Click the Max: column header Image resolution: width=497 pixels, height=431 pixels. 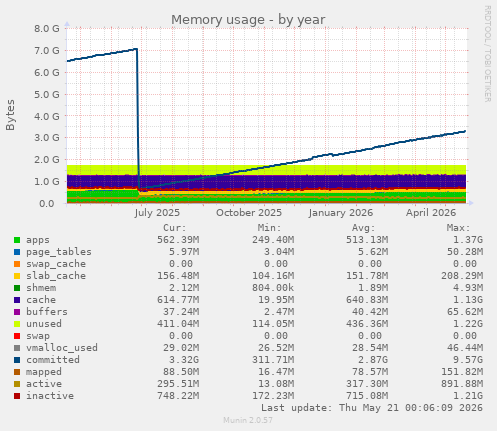pyautogui.click(x=458, y=228)
